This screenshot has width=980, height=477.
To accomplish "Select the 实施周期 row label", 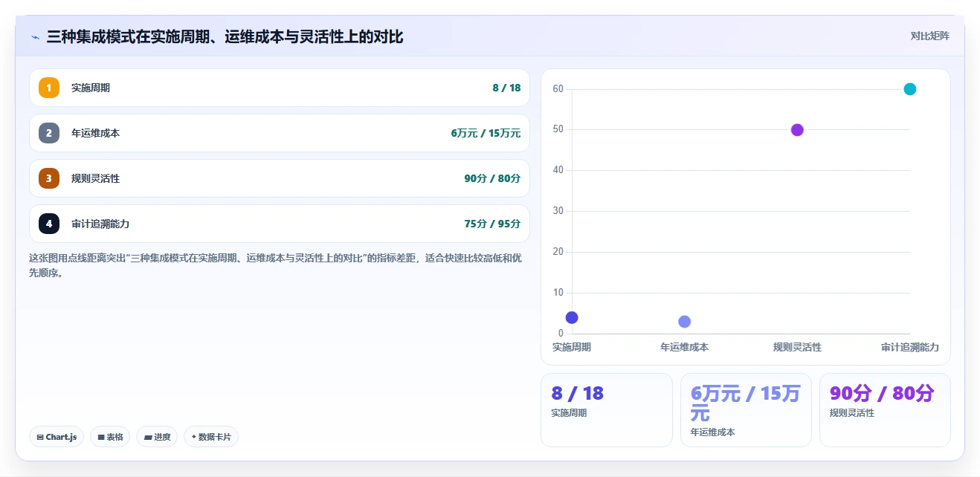I will pos(91,88).
